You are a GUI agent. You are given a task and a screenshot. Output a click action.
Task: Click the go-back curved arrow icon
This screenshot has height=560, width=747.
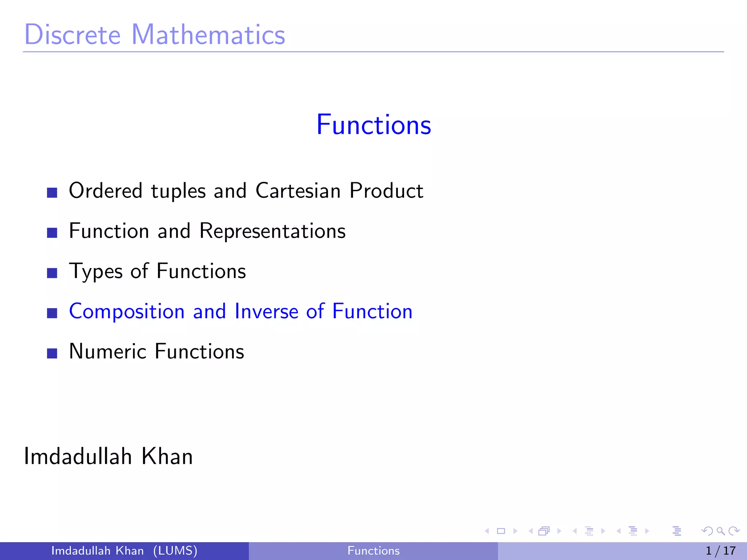[x=707, y=531]
